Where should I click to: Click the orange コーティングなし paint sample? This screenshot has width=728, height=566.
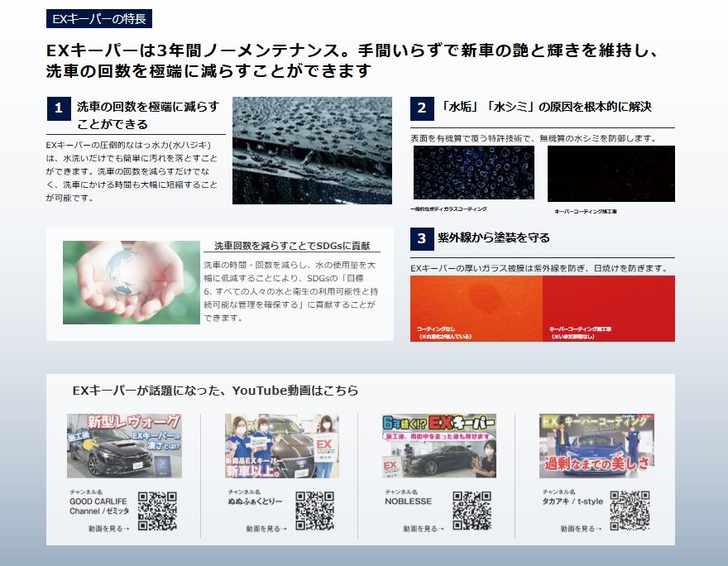477,308
